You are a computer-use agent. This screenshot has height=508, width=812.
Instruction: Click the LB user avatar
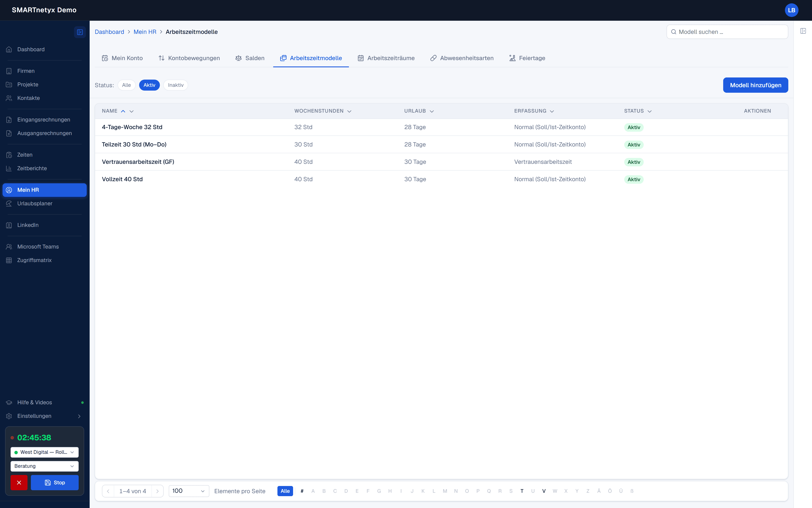791,10
